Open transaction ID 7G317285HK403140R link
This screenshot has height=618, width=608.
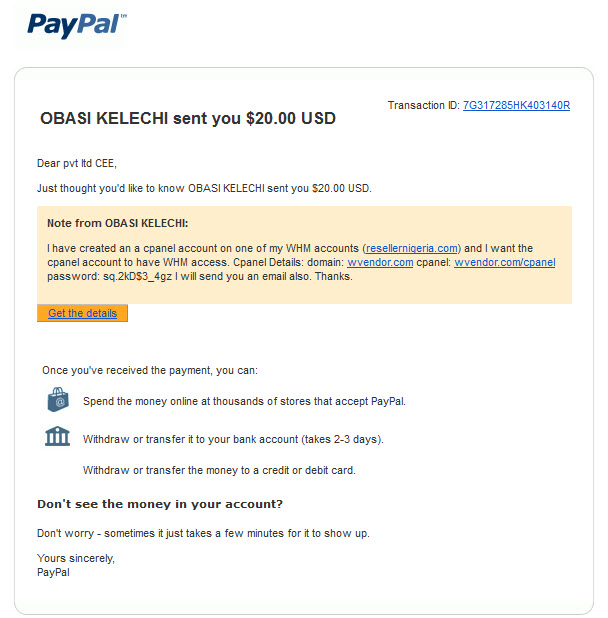click(516, 106)
